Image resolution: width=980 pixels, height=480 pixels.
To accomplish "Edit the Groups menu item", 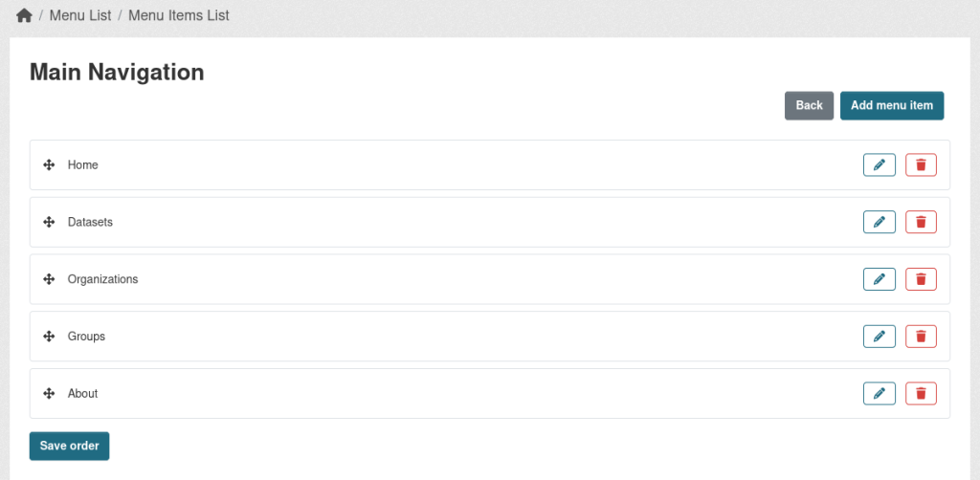I will [x=879, y=337].
